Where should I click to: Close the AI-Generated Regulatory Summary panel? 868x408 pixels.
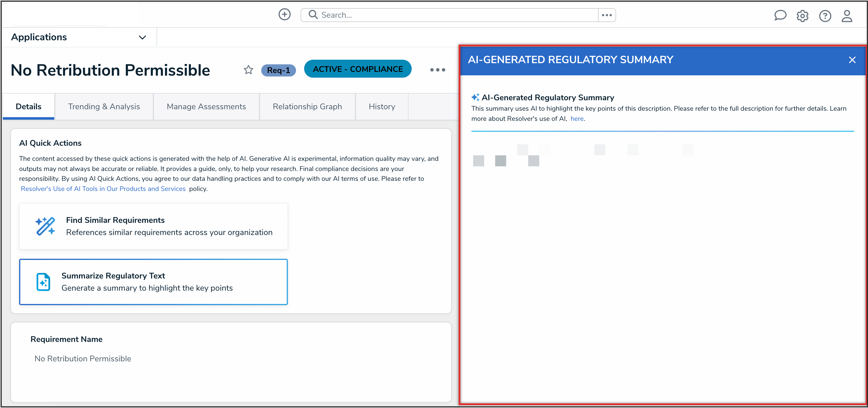tap(852, 60)
